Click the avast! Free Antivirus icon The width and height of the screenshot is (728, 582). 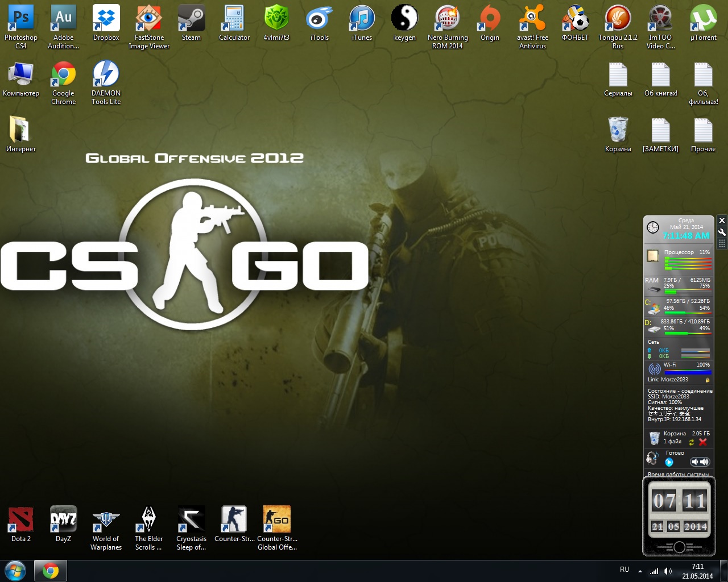[532, 19]
